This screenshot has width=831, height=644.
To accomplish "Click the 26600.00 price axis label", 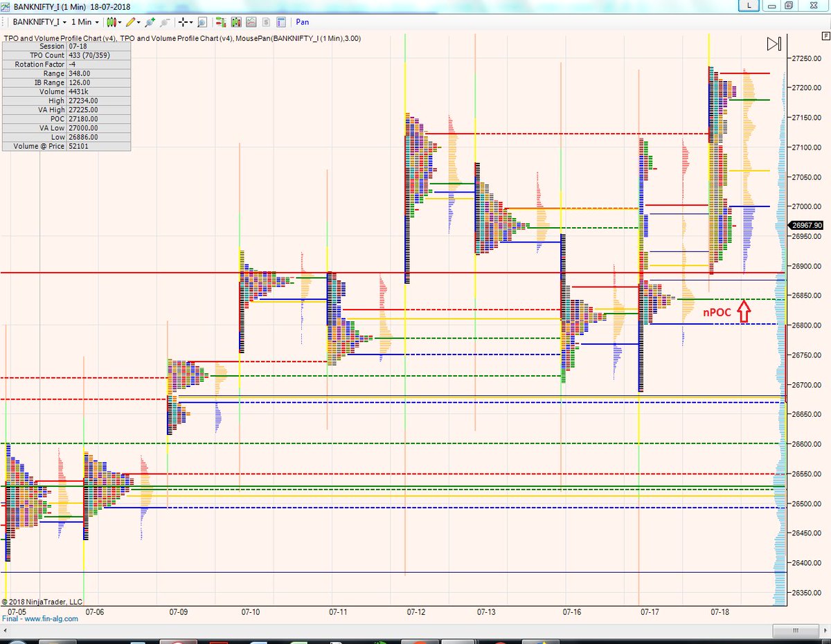I will 807,444.
